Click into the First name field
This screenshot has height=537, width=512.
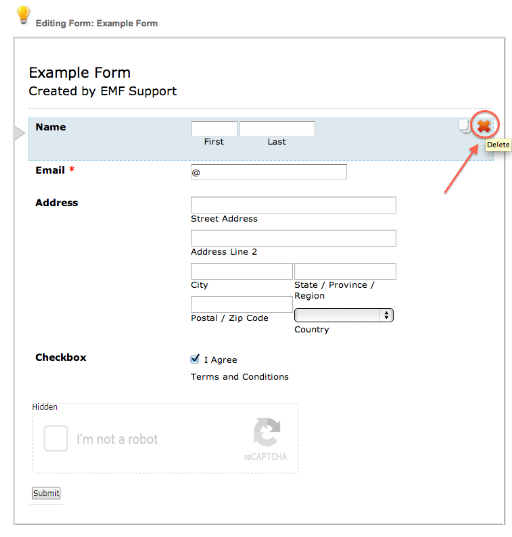[x=214, y=129]
